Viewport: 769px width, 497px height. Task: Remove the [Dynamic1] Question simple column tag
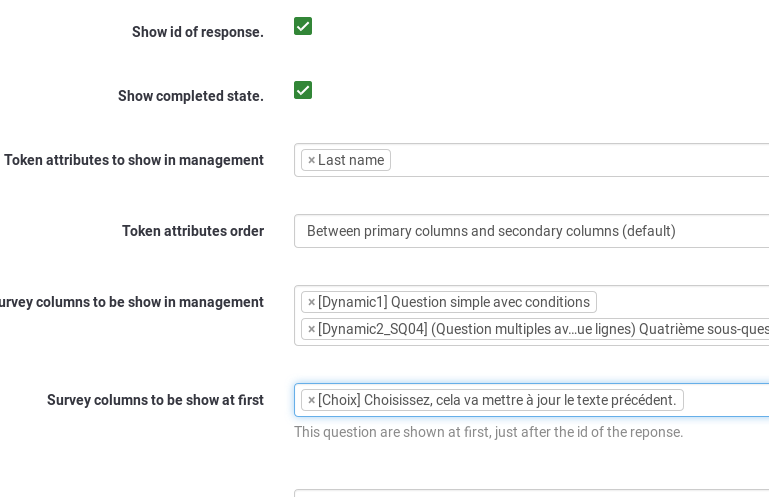click(312, 302)
